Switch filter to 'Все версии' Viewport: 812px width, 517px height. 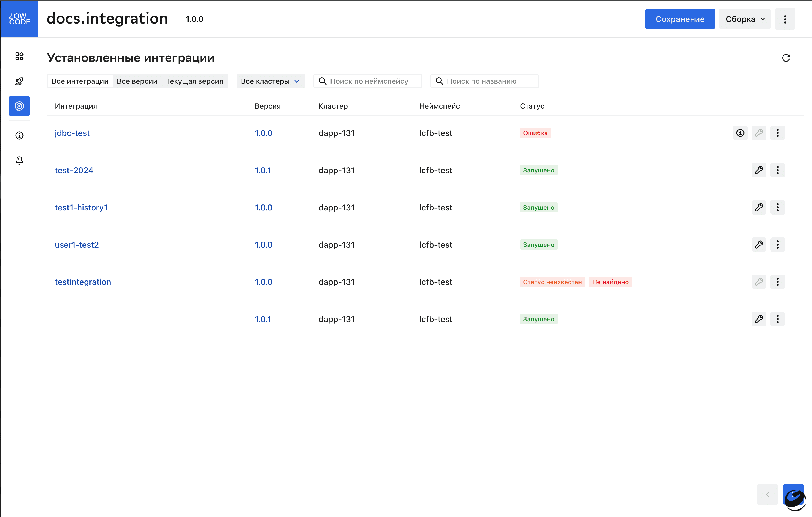point(137,81)
